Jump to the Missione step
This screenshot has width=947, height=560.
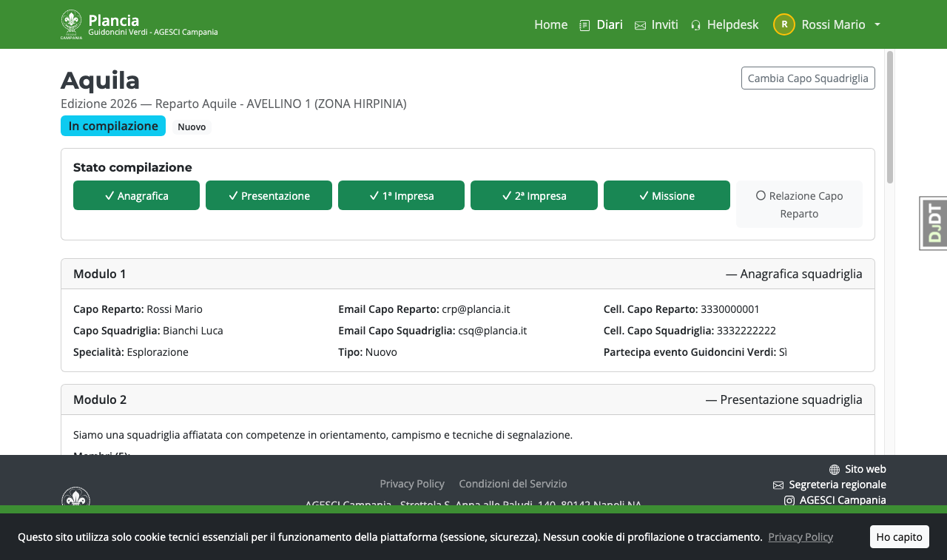667,195
